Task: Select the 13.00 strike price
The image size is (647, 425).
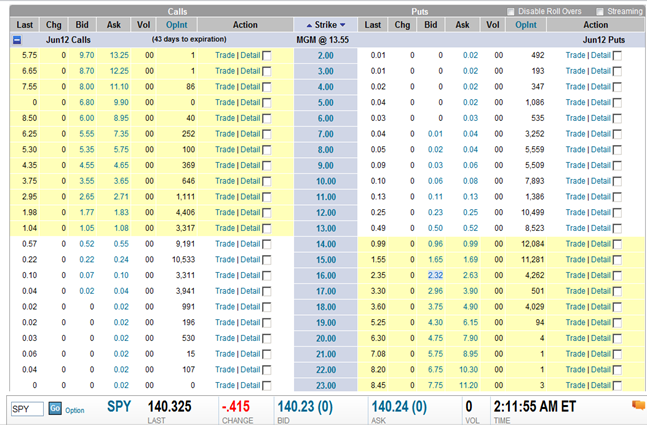Action: (326, 229)
